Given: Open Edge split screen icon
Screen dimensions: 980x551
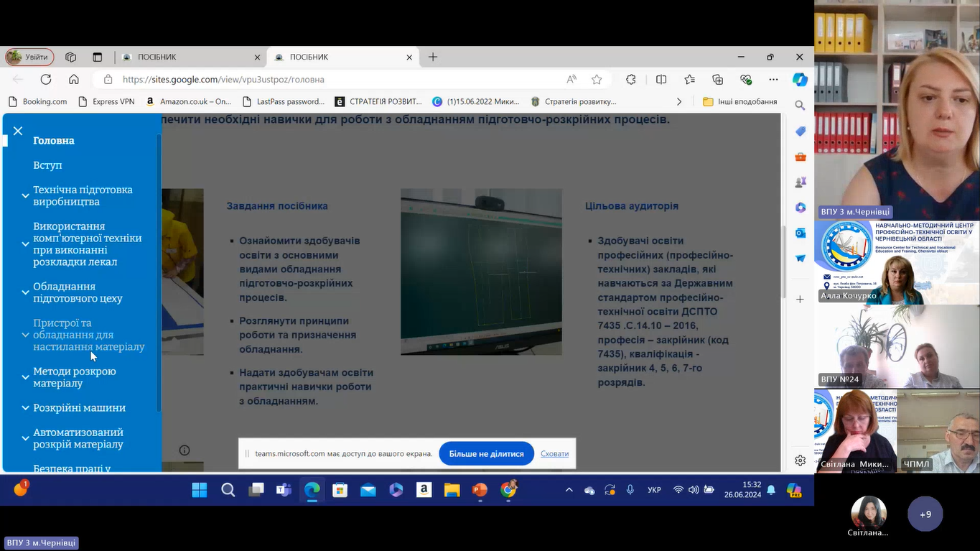Looking at the screenshot, I should (661, 80).
